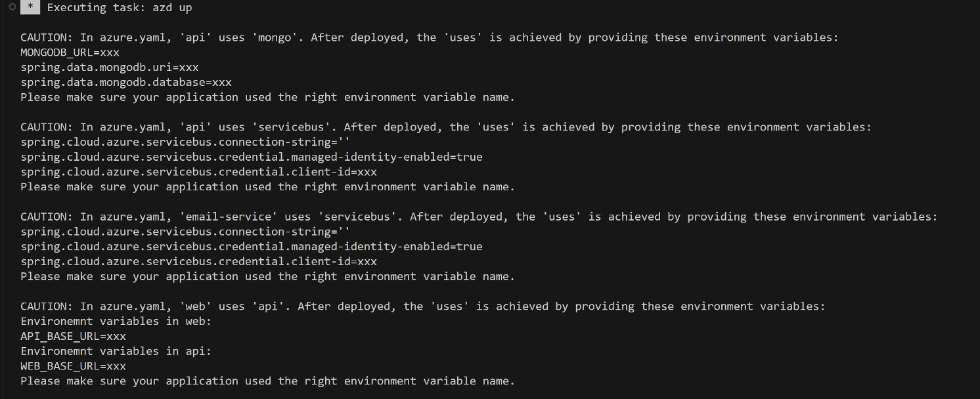The width and height of the screenshot is (980, 399).
Task: Click connection-string line in the api servicebus block
Action: pyautogui.click(x=185, y=142)
